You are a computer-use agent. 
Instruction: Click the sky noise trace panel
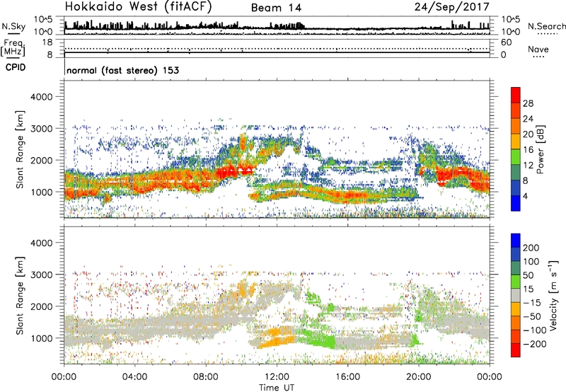pos(277,26)
